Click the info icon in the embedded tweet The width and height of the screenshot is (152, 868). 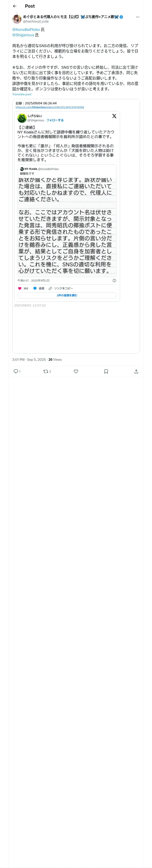(x=114, y=280)
